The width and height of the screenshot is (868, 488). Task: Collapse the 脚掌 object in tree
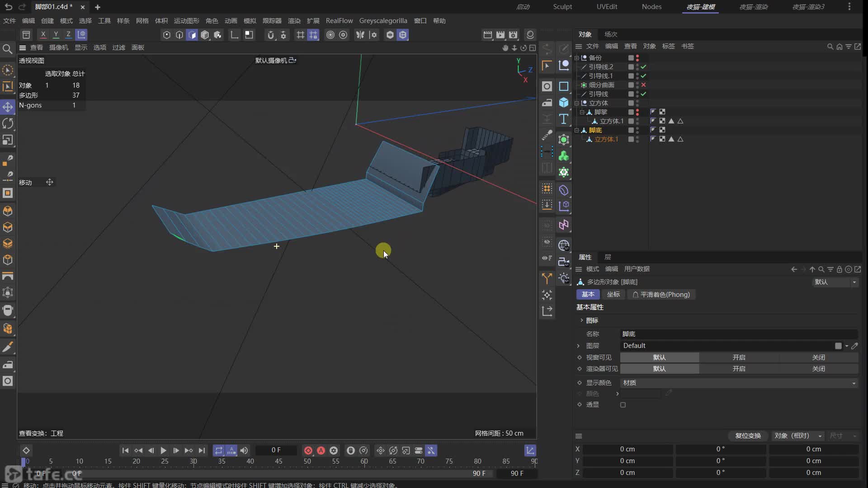click(582, 112)
